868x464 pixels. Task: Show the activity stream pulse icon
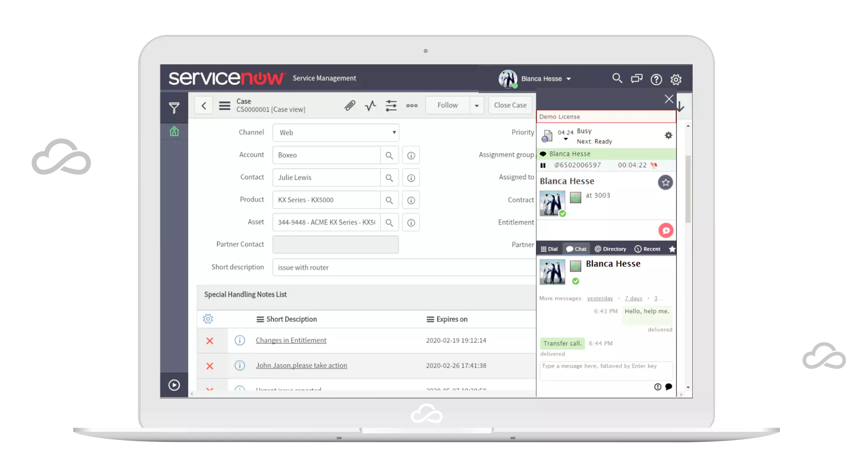(371, 105)
